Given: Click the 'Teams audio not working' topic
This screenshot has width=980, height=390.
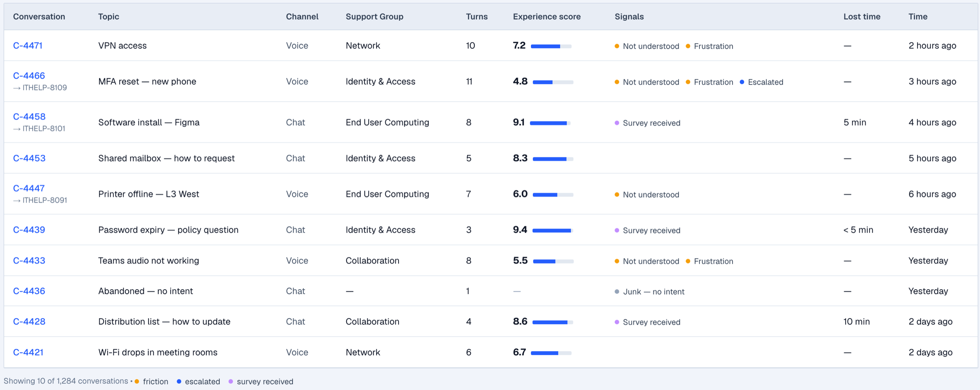Looking at the screenshot, I should click(x=149, y=261).
